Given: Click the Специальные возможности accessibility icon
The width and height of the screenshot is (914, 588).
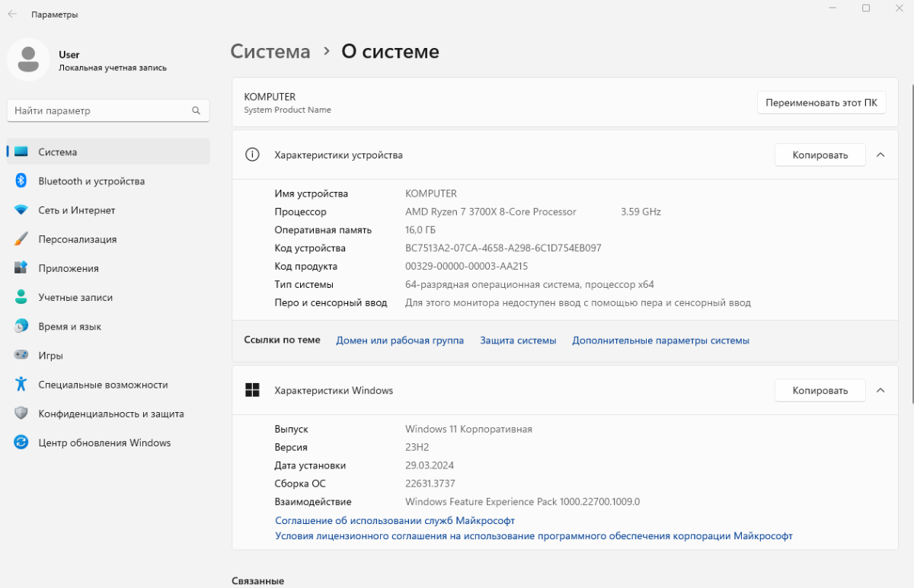Looking at the screenshot, I should click(x=21, y=384).
